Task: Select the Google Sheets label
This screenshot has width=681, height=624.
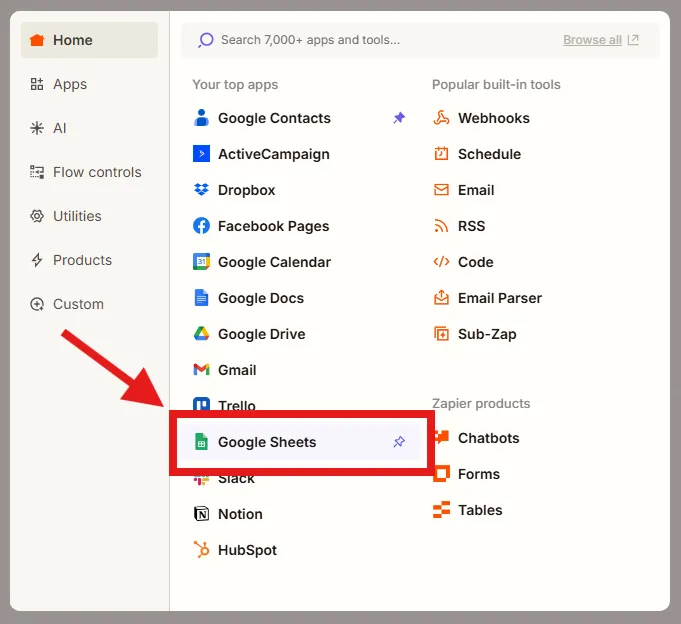Action: click(267, 442)
